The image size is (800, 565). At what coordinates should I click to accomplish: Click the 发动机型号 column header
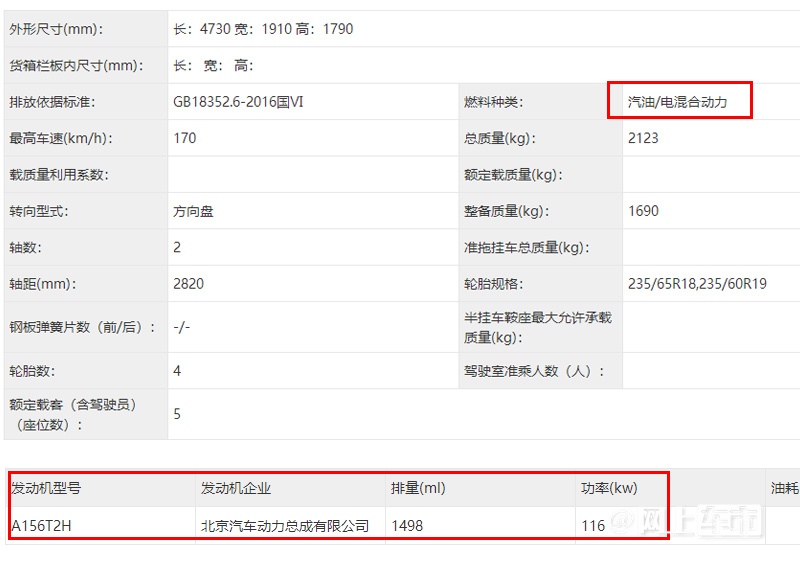(x=46, y=488)
